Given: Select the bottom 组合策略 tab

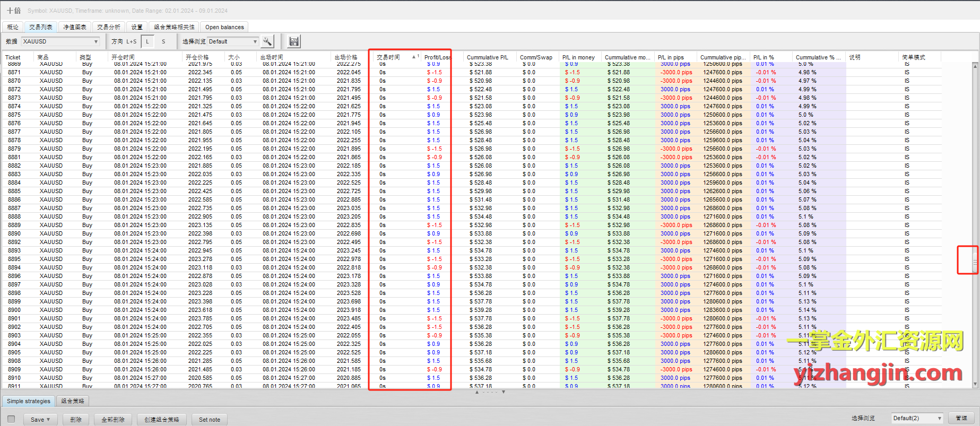Looking at the screenshot, I should [x=73, y=401].
